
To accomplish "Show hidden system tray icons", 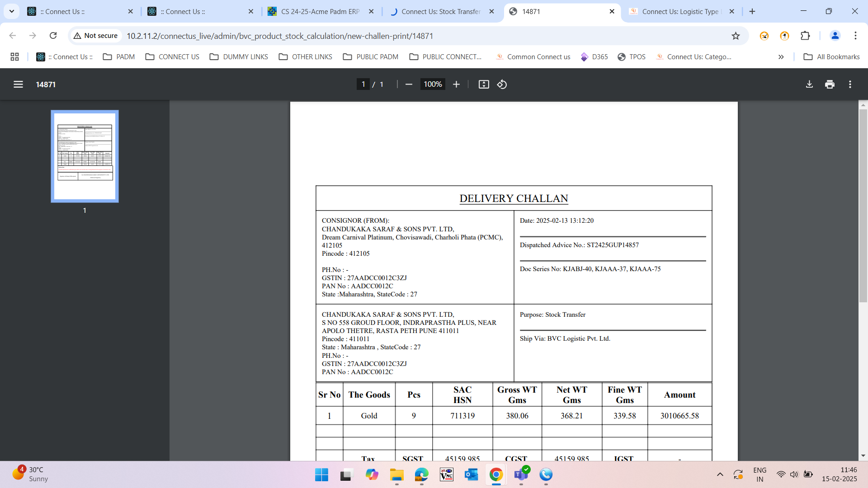I will tap(720, 474).
